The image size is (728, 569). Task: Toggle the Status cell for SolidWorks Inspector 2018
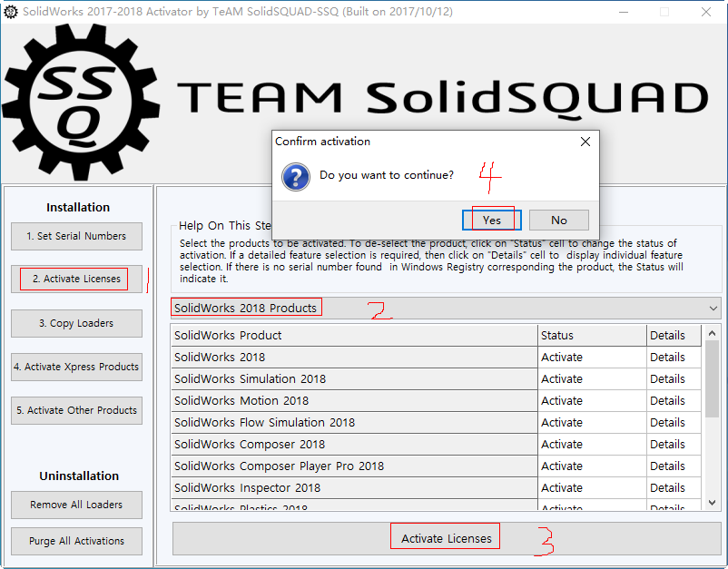[x=592, y=488]
